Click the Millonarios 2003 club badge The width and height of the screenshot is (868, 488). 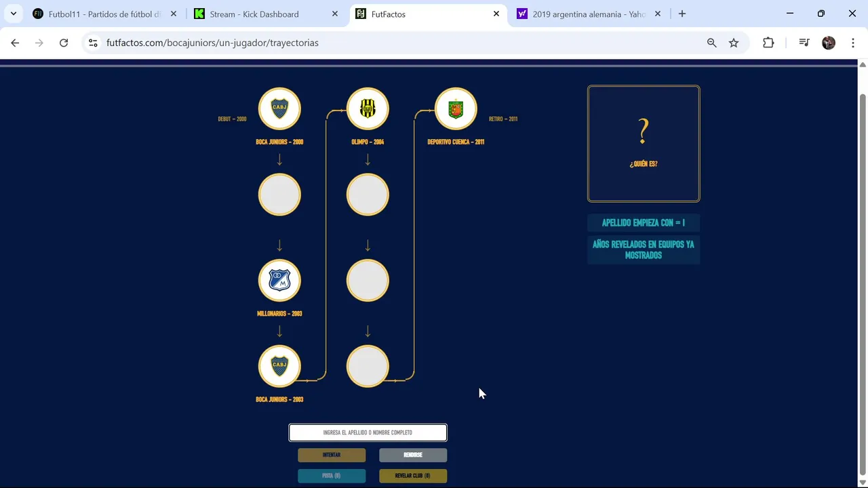click(x=279, y=280)
